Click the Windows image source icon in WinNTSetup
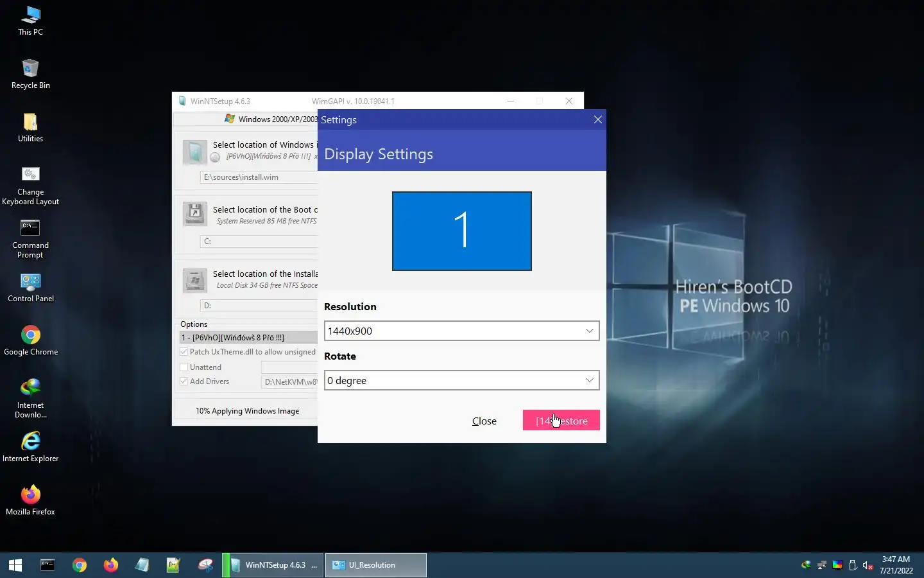Screen dimensions: 924x578 pyautogui.click(x=194, y=152)
